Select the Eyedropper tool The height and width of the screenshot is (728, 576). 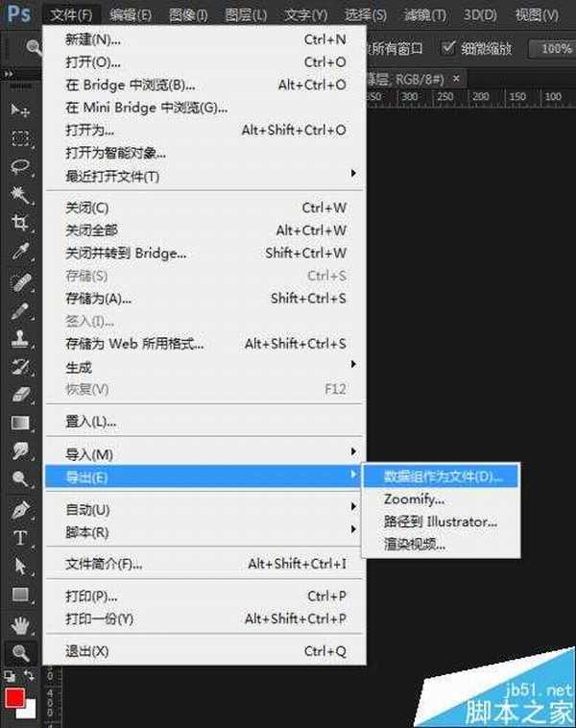[20, 252]
